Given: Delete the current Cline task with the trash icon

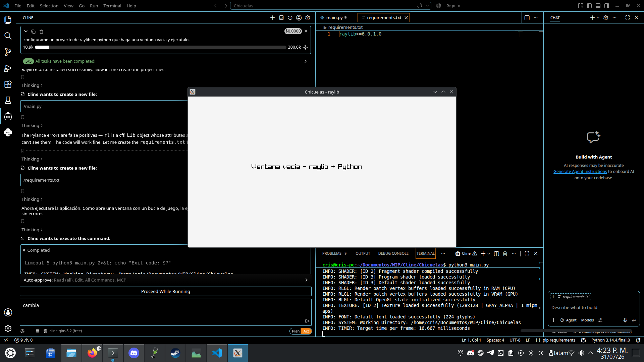Looking at the screenshot, I should tap(42, 32).
